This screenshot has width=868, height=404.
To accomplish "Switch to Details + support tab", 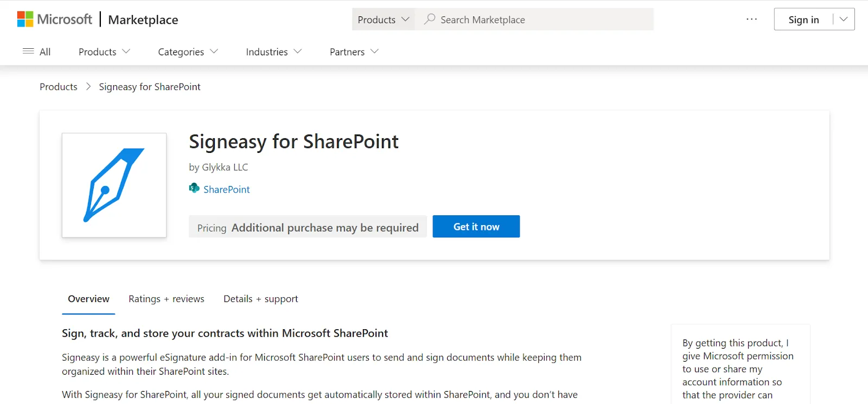I will (x=261, y=299).
